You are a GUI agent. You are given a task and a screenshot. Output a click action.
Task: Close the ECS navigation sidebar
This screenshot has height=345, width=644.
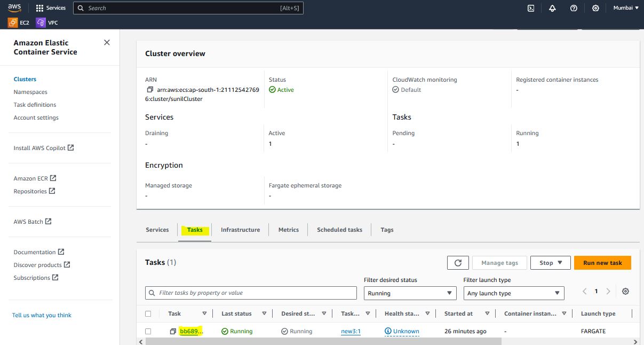tap(107, 43)
